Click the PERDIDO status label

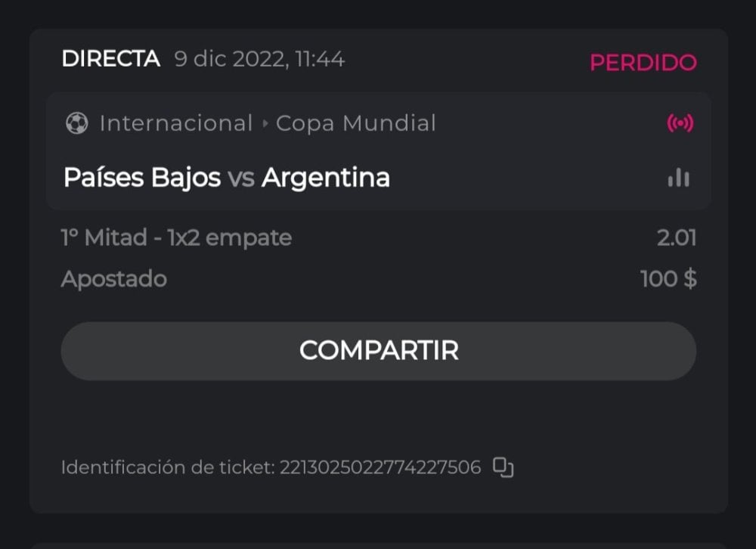(643, 62)
